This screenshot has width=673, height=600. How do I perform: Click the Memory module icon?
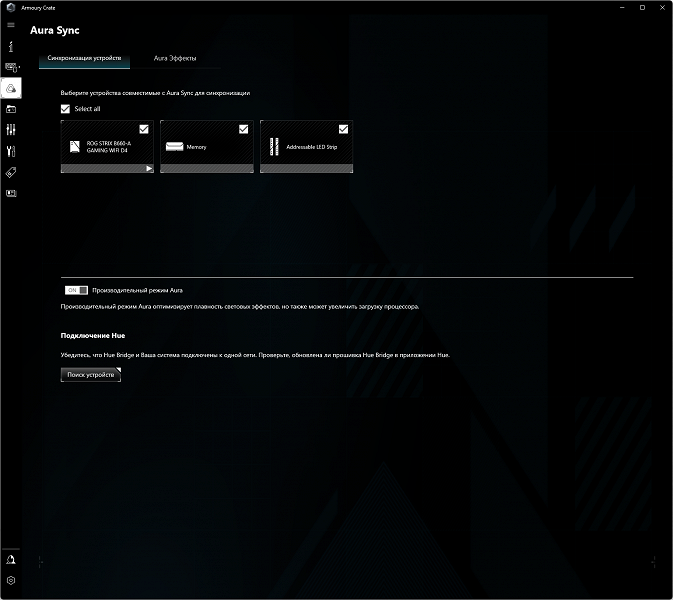click(x=174, y=147)
